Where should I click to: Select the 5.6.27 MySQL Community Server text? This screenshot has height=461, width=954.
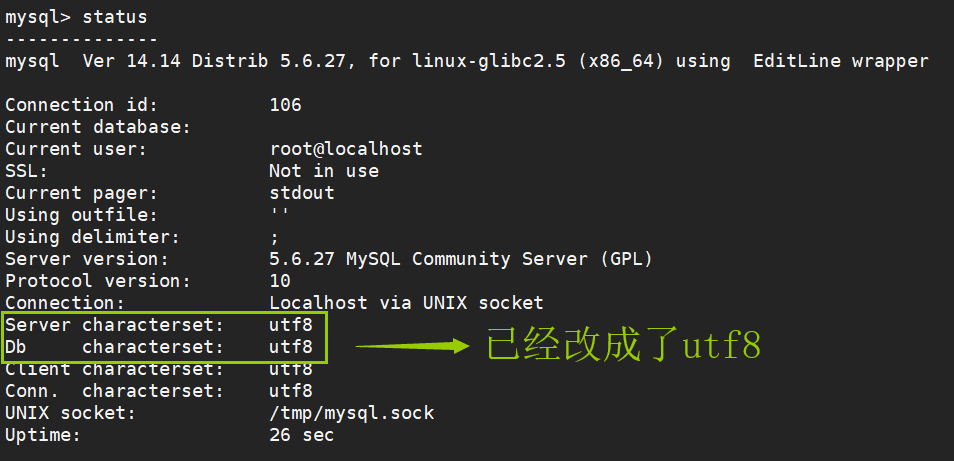pyautogui.click(x=461, y=259)
